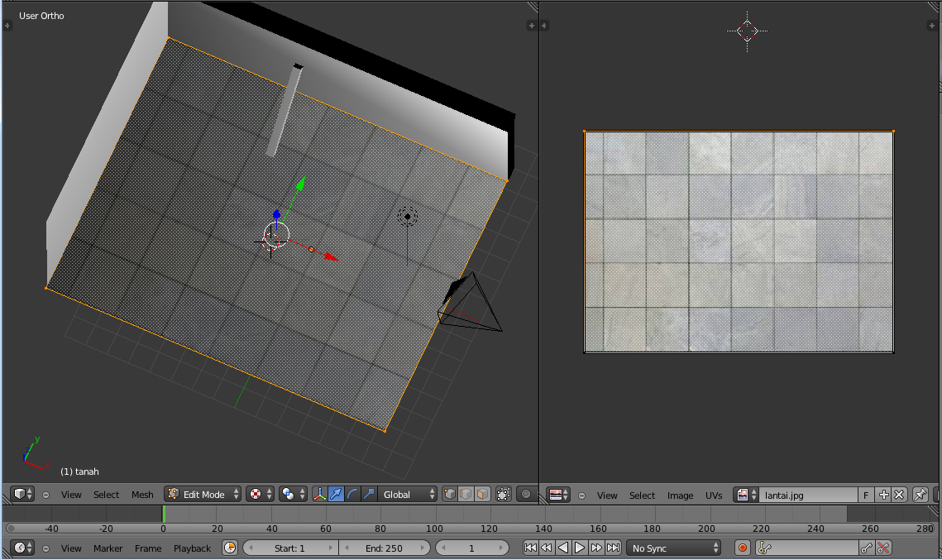The height and width of the screenshot is (560, 942).
Task: Click the timeline horizontal scrollbar
Action: coord(470,529)
